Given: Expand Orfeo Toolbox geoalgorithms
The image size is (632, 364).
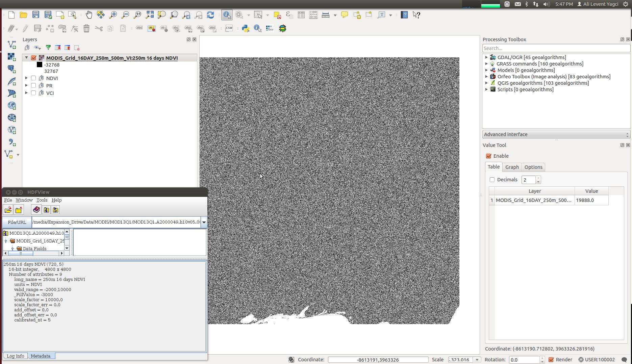Looking at the screenshot, I should click(x=486, y=77).
